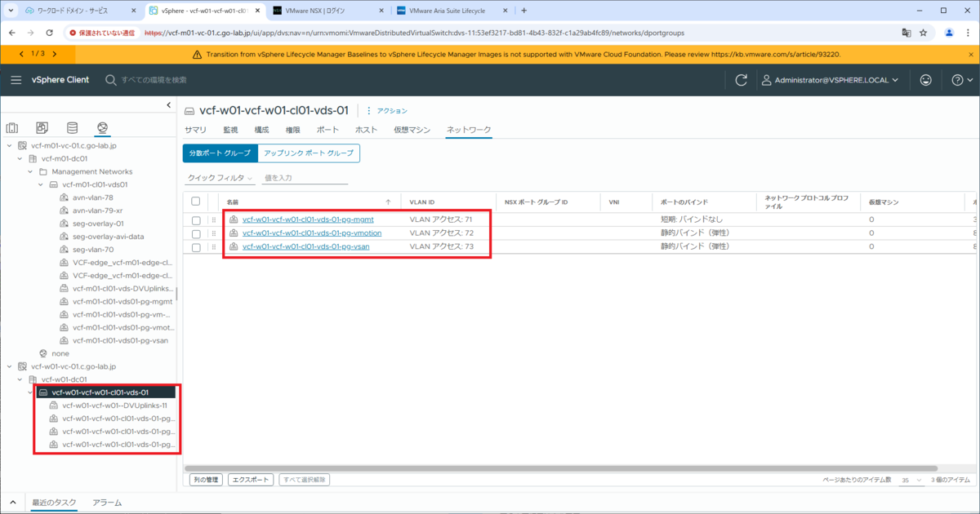Switch to Storage inventory icon
This screenshot has height=514, width=980.
pyautogui.click(x=72, y=128)
